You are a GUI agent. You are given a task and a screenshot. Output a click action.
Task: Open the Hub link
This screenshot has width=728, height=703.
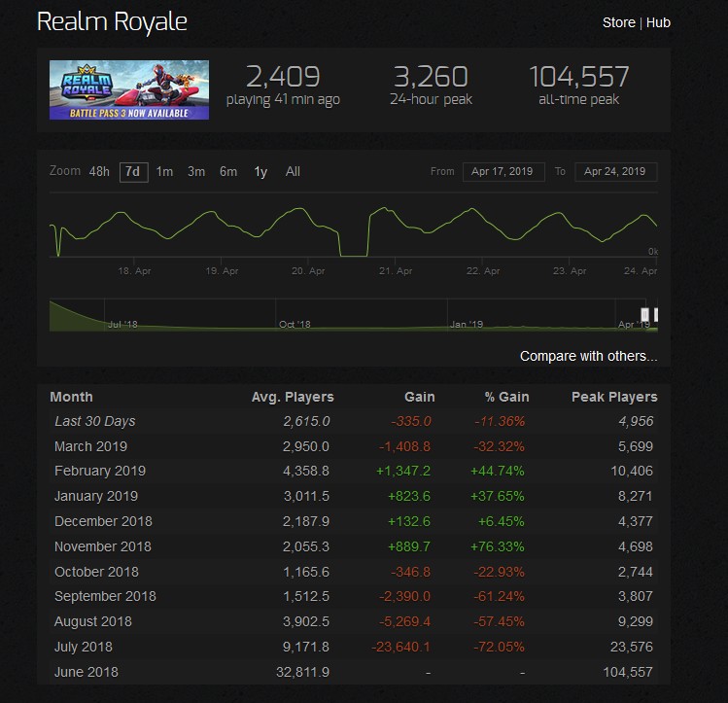pyautogui.click(x=658, y=22)
